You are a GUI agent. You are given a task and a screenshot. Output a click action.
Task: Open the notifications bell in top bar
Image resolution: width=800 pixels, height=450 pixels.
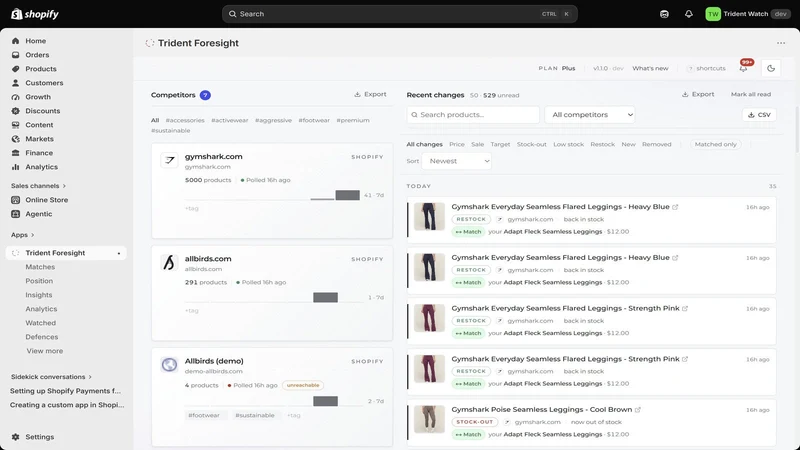click(x=688, y=14)
